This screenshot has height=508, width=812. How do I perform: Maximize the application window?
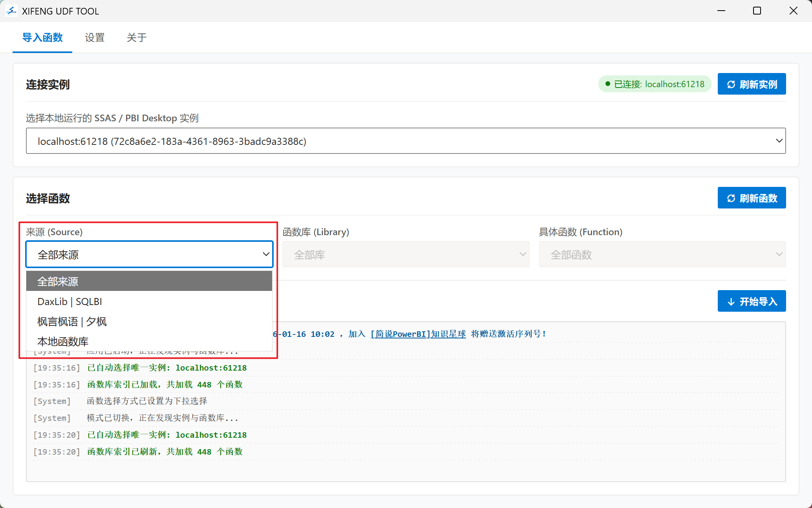click(x=757, y=11)
